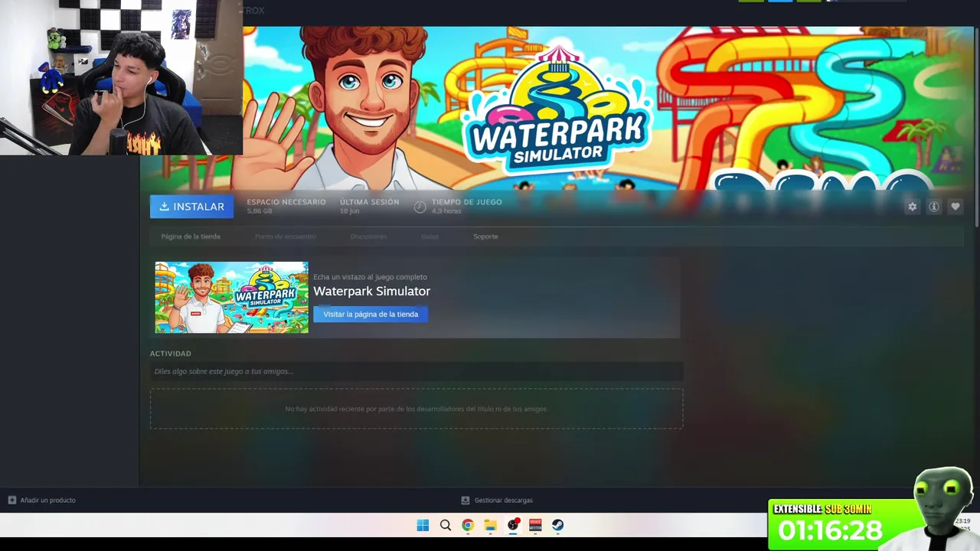Image resolution: width=980 pixels, height=551 pixels.
Task: Click Visitar la página de la tienda
Action: (x=371, y=314)
